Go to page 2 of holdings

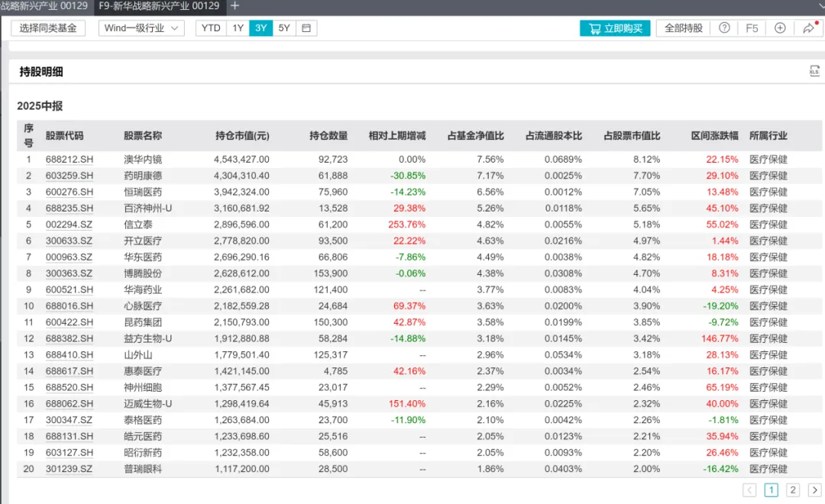(x=793, y=490)
